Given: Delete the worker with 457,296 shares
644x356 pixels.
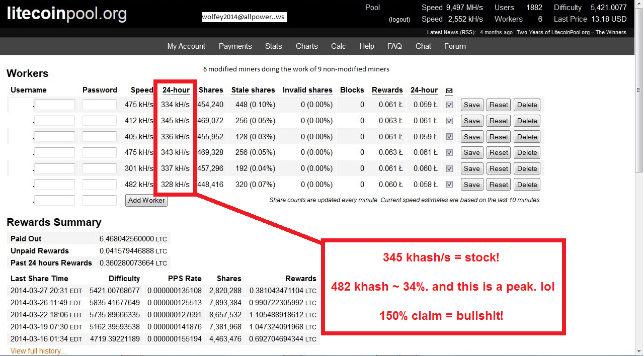Looking at the screenshot, I should pos(527,169).
